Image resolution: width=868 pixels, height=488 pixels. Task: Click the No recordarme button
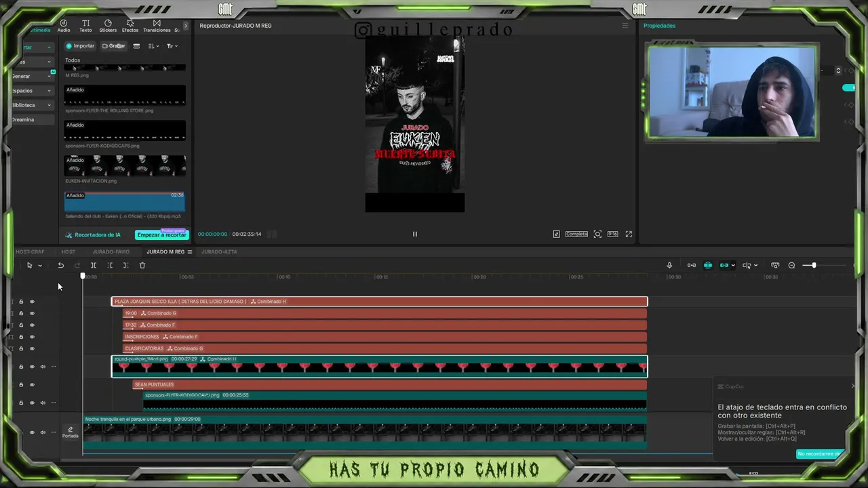(x=819, y=453)
